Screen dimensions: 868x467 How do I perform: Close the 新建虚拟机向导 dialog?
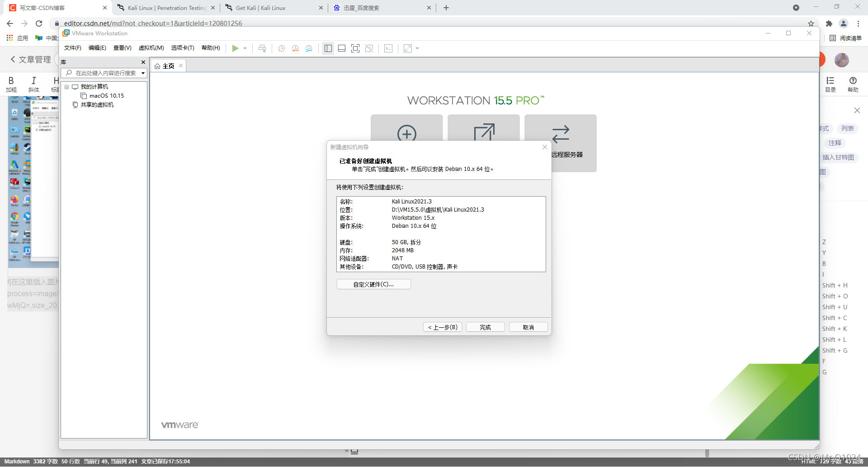544,147
